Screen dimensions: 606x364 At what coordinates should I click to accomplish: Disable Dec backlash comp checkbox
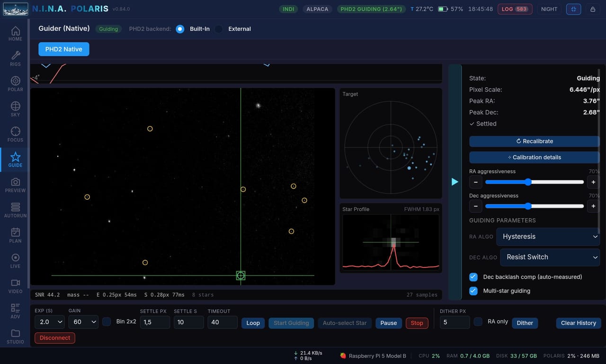click(473, 277)
